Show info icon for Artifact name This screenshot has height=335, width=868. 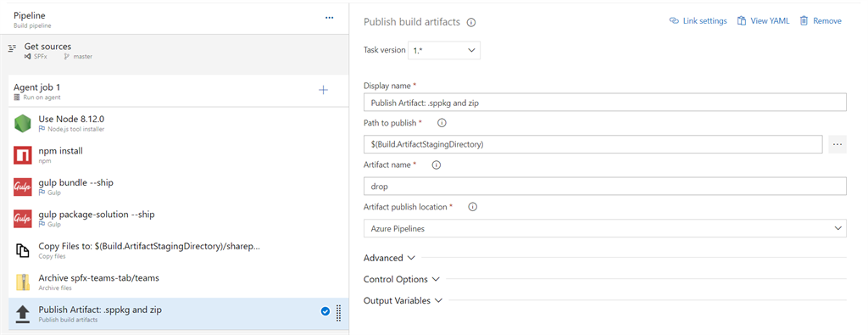pos(436,165)
